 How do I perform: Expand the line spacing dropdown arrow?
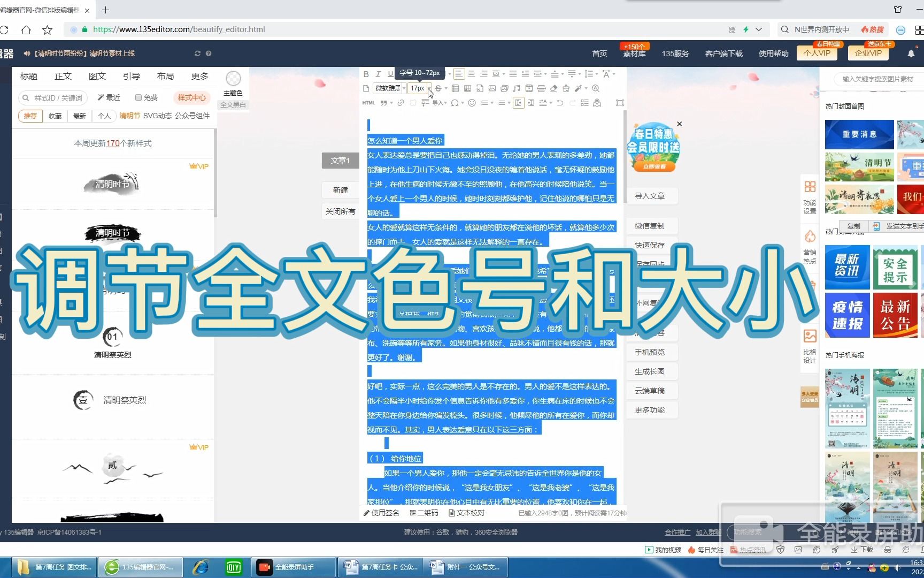point(597,74)
